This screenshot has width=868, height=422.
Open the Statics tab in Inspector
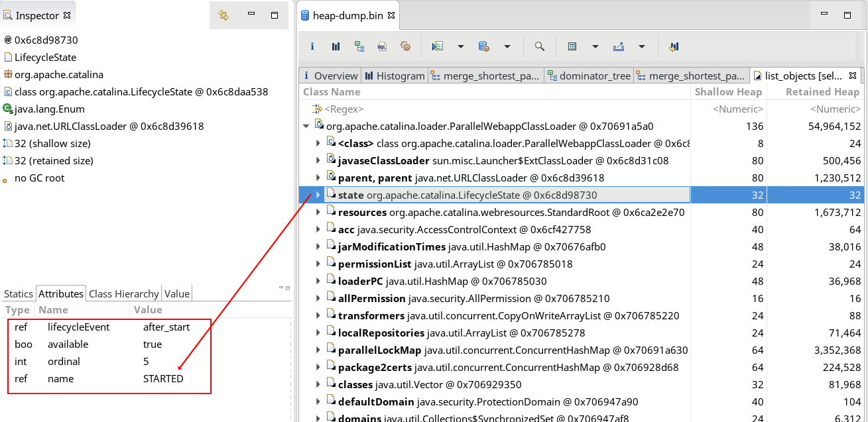(x=18, y=293)
